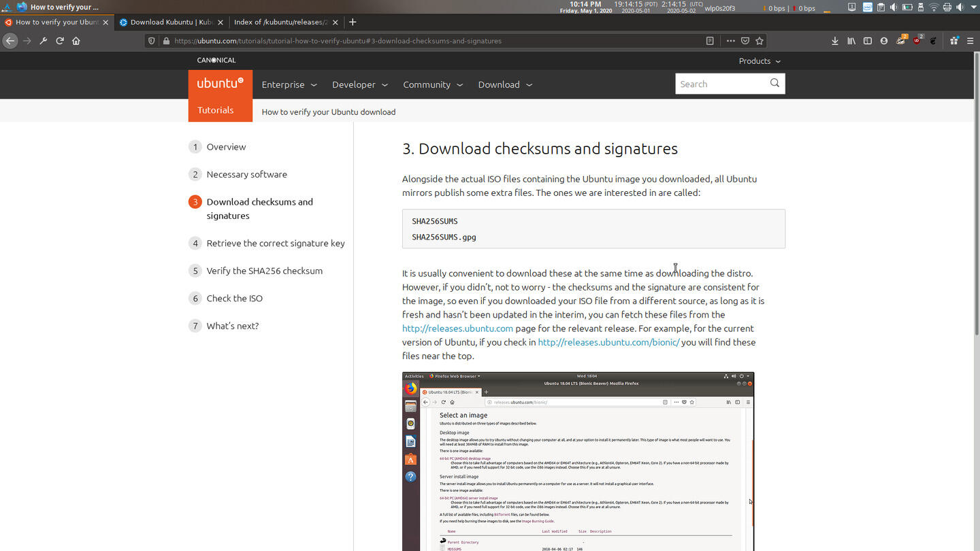Open the Firefox downloads arrow icon
Screen dimensions: 980x551
835,41
